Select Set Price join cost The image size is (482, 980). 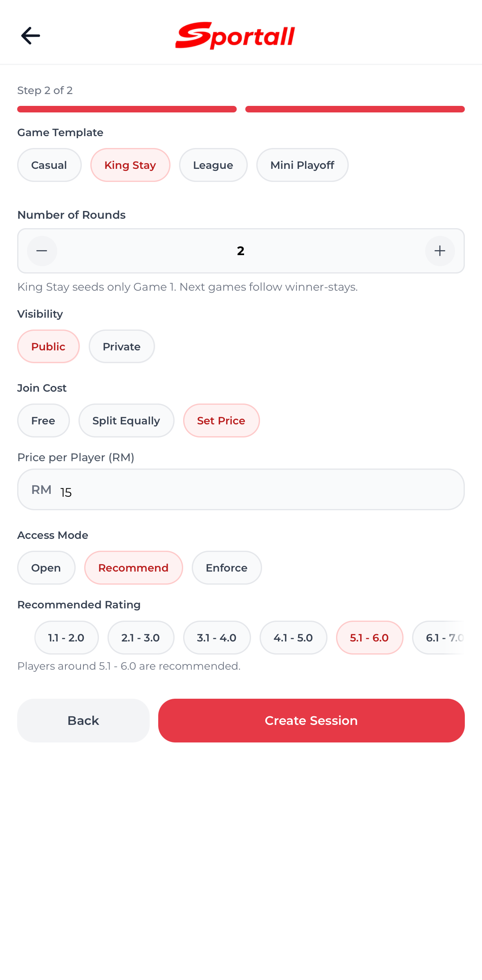(x=221, y=420)
